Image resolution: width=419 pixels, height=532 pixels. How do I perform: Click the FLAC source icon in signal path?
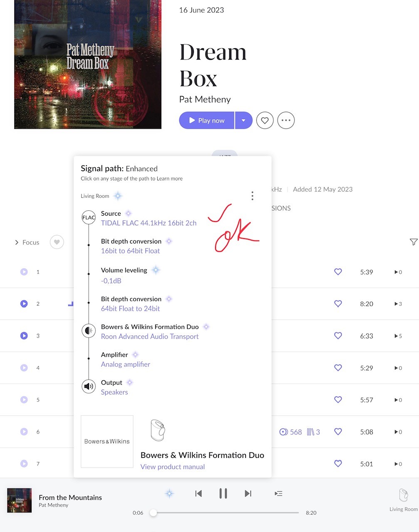pyautogui.click(x=89, y=217)
